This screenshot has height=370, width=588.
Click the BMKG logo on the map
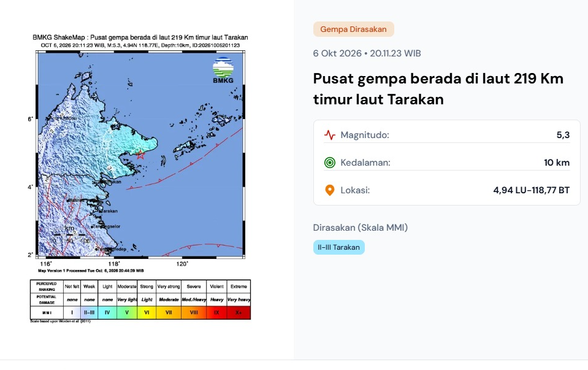point(223,70)
